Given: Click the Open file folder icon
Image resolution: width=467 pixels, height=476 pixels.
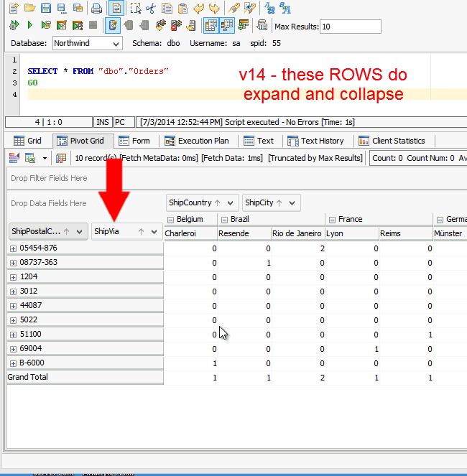Looking at the screenshot, I should (x=29, y=9).
